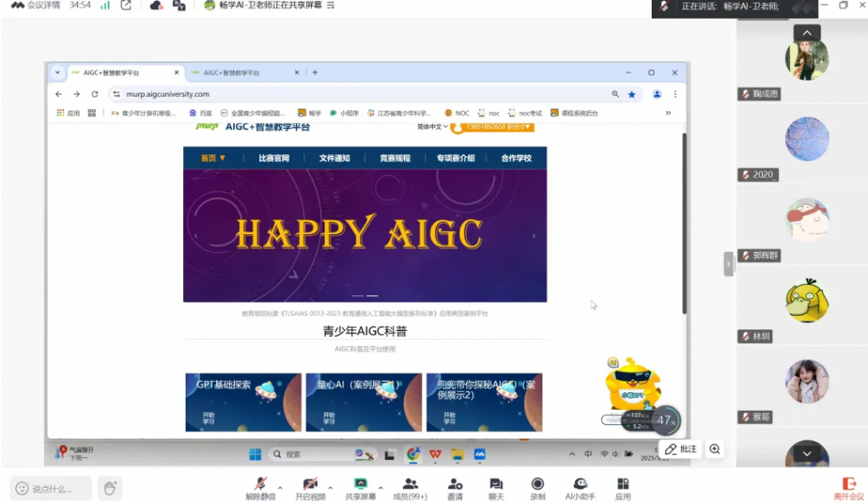The height and width of the screenshot is (504, 868).
Task: Raise hand with the hand icon
Action: click(x=109, y=488)
